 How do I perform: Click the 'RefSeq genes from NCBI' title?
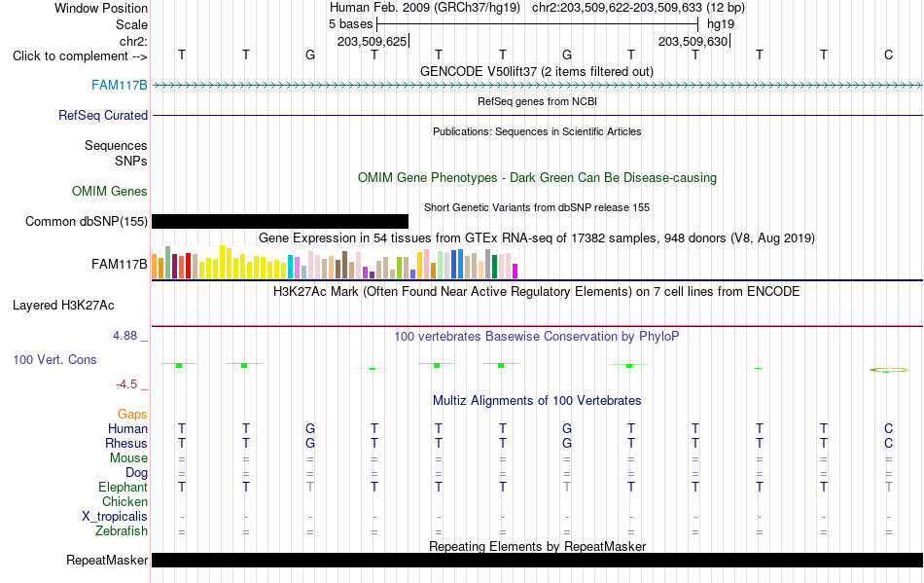pyautogui.click(x=537, y=101)
